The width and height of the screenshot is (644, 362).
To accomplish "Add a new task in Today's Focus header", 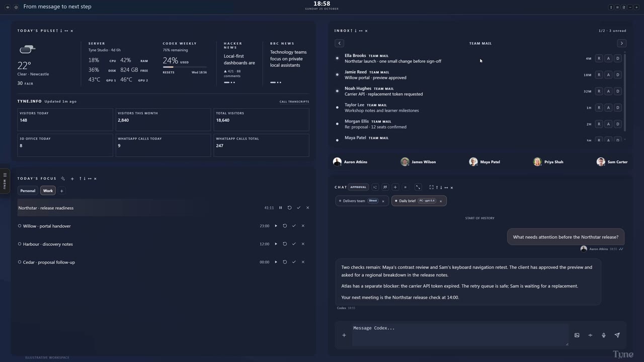I will (72, 178).
